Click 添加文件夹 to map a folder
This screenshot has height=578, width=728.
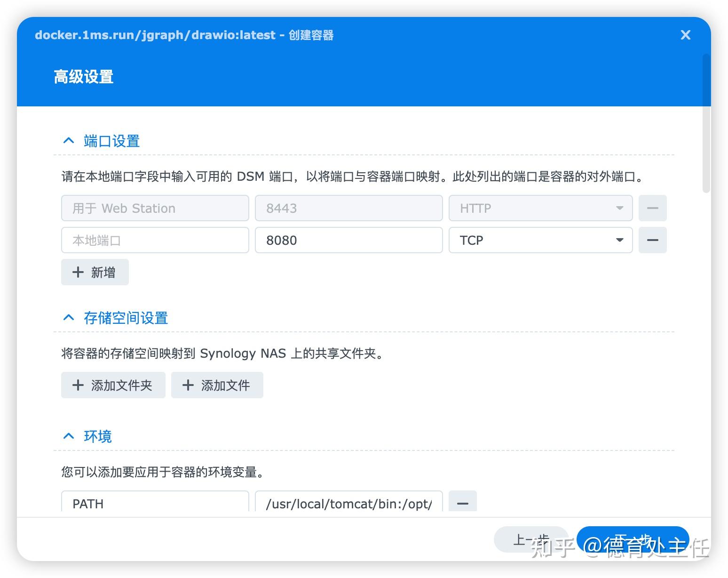click(x=113, y=385)
